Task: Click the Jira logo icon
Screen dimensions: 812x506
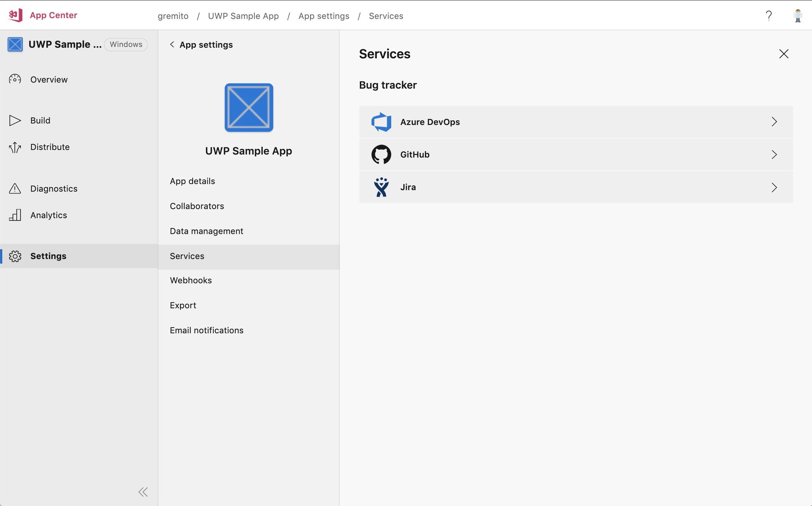Action: tap(381, 187)
